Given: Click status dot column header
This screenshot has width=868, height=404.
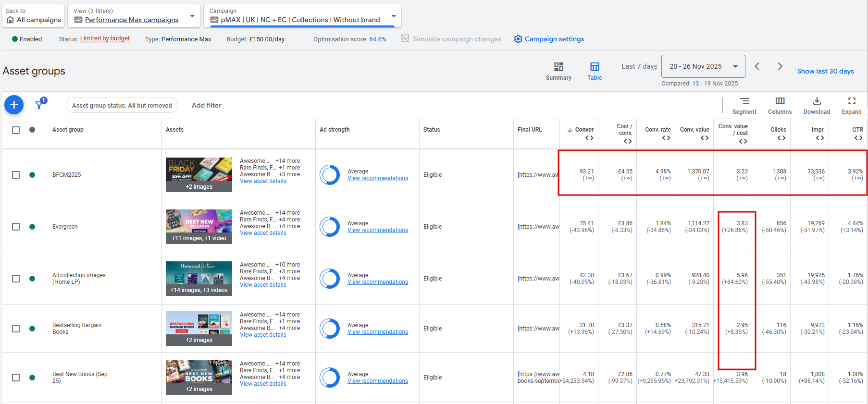Looking at the screenshot, I should [x=32, y=130].
